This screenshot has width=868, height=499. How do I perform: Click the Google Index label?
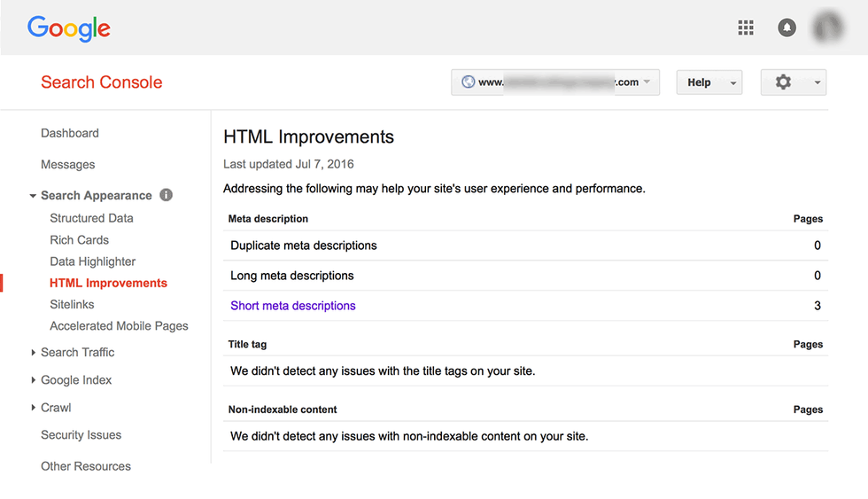click(x=76, y=380)
